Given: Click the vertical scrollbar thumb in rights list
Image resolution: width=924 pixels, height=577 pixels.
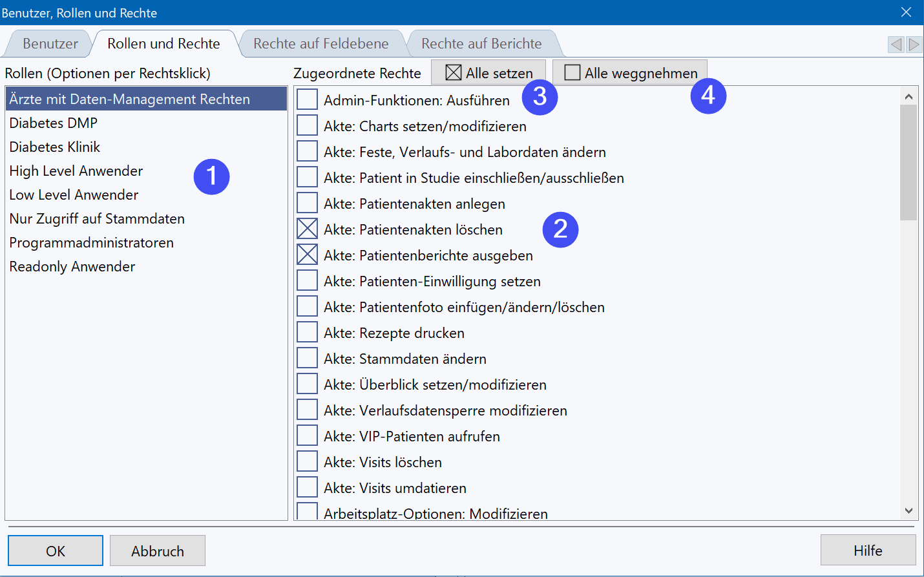Looking at the screenshot, I should click(x=908, y=162).
